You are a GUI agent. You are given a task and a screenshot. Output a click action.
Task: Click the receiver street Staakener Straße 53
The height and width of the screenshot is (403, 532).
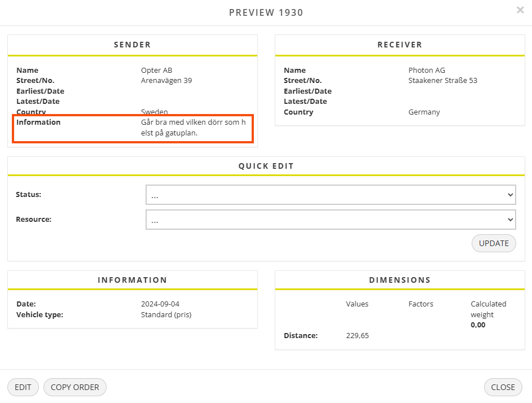443,81
